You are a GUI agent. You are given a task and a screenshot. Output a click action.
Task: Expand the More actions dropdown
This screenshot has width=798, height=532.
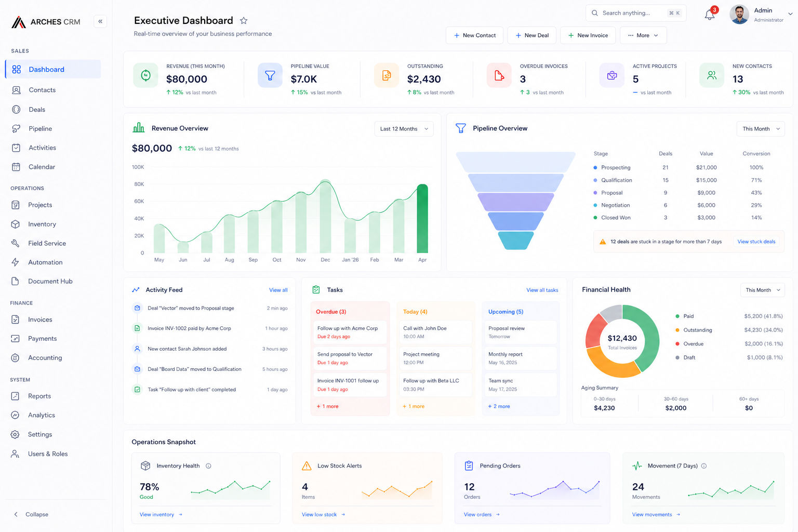pos(643,35)
